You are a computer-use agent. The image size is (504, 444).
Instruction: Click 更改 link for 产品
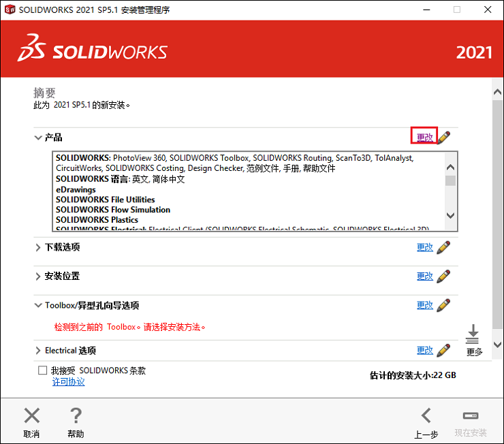point(424,138)
